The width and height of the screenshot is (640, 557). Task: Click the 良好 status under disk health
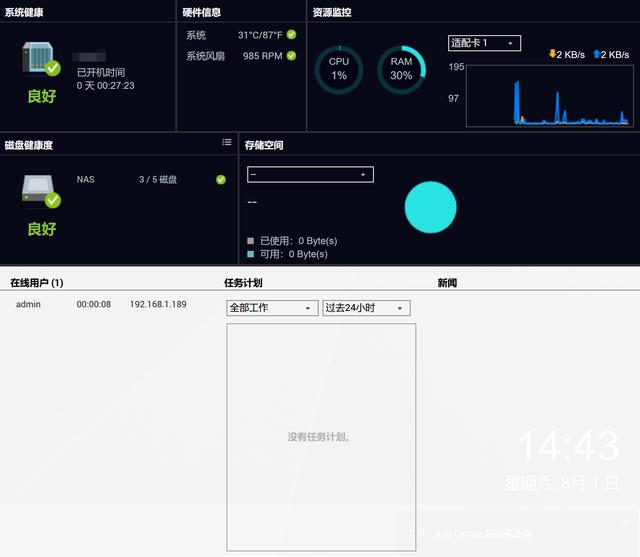[x=42, y=229]
